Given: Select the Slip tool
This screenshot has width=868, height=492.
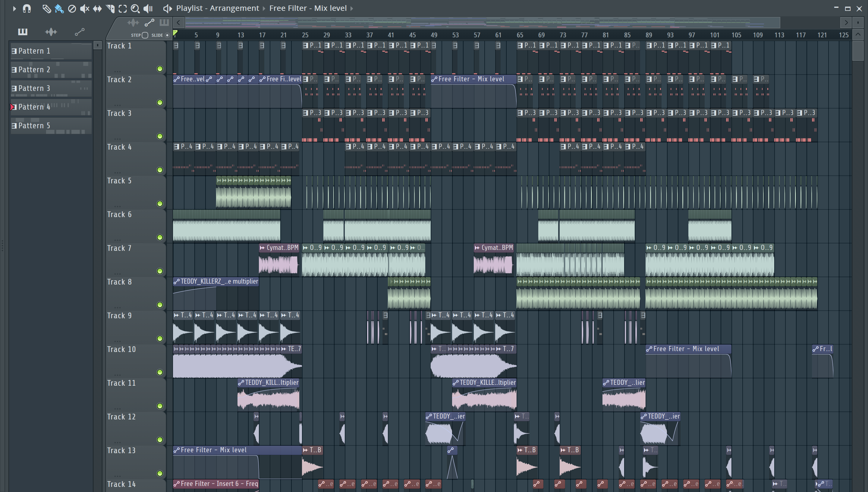Looking at the screenshot, I should (x=97, y=8).
